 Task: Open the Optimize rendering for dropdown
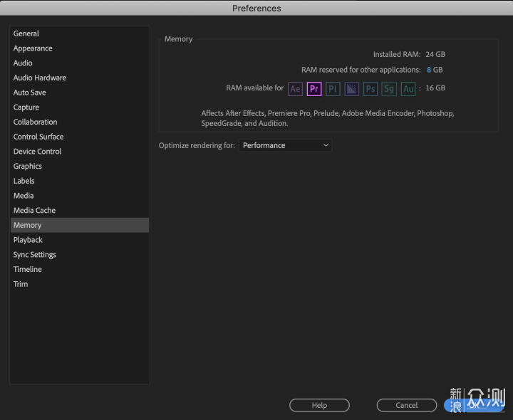click(285, 145)
